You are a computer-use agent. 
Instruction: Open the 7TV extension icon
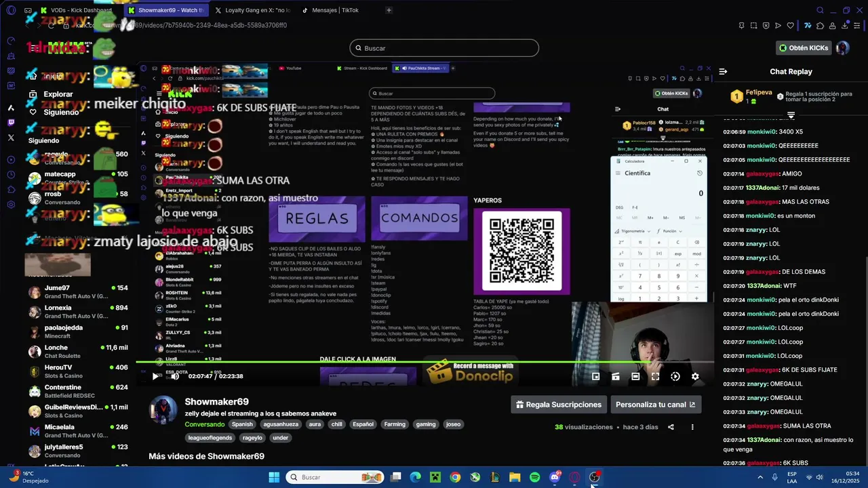[x=808, y=26]
